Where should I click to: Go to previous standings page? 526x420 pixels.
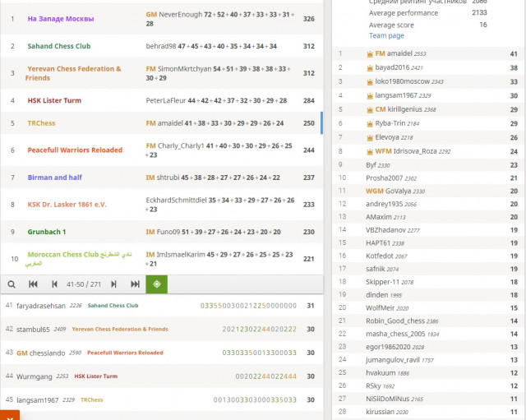(54, 284)
